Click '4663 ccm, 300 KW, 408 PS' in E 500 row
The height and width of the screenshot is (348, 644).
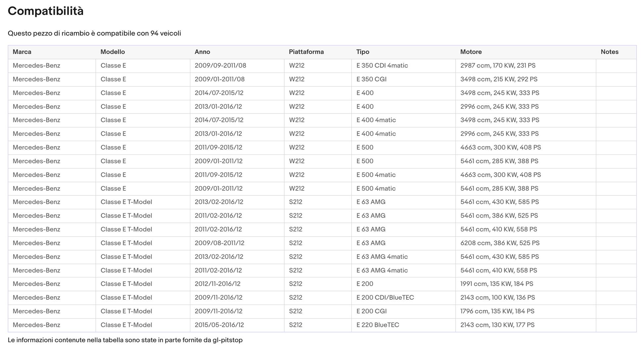[500, 148]
